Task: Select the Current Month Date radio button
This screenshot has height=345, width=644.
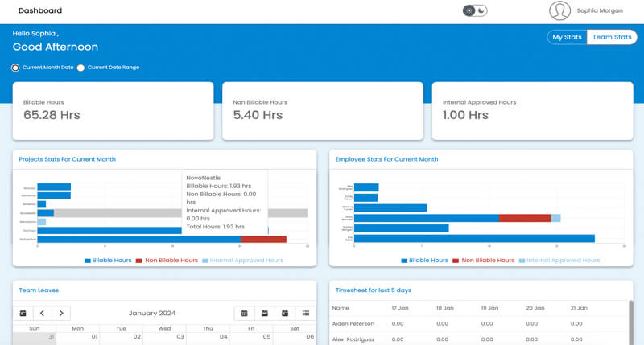Action: [x=15, y=68]
